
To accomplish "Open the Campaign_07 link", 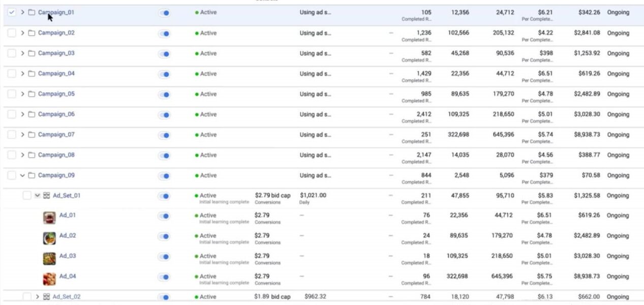I will [x=56, y=135].
